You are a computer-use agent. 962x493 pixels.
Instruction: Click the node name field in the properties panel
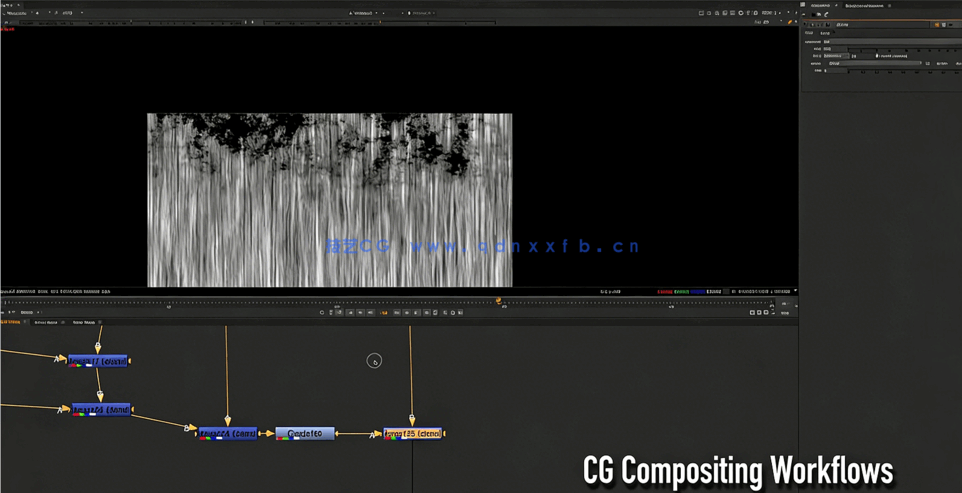tap(883, 25)
